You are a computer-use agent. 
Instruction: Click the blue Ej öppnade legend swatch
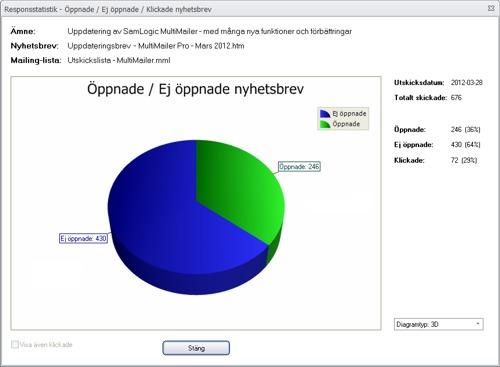coord(325,114)
